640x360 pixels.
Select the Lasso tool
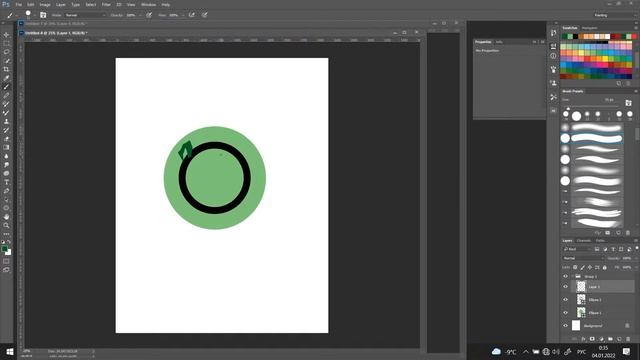6,52
